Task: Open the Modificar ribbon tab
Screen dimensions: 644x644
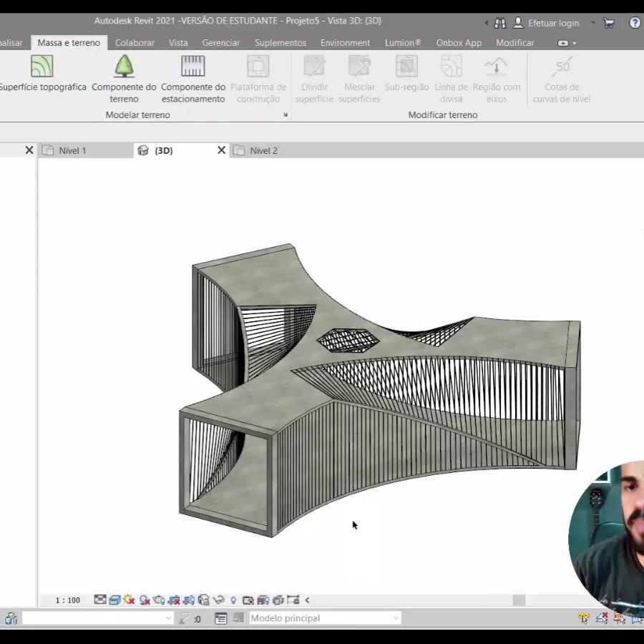Action: (514, 43)
